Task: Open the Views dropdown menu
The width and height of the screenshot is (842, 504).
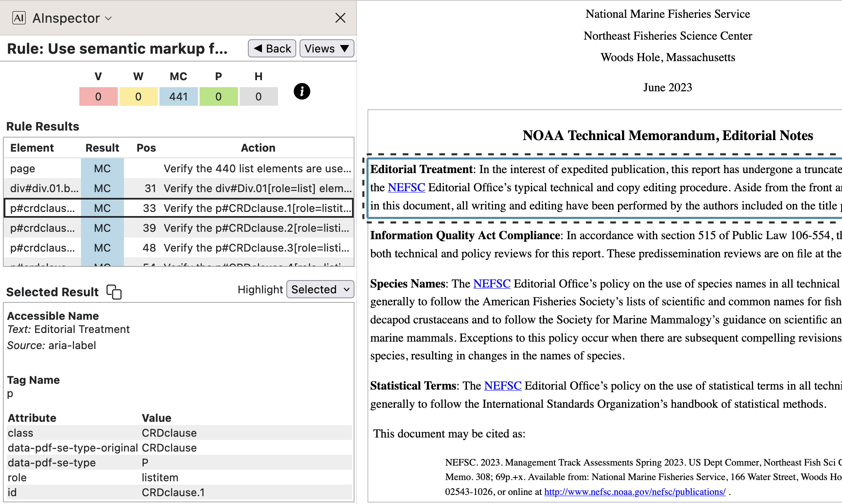Action: click(x=326, y=49)
